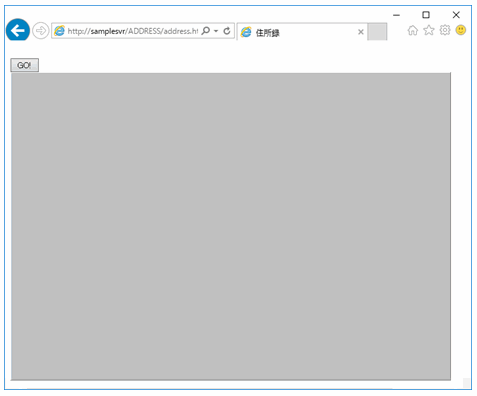Minimize the browser window
This screenshot has height=396, width=477.
[396, 15]
